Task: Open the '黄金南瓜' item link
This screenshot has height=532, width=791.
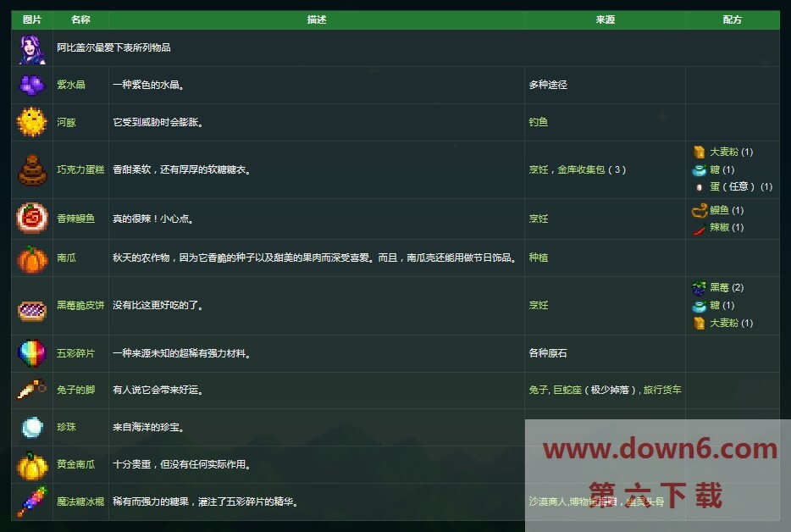Action: click(x=75, y=464)
